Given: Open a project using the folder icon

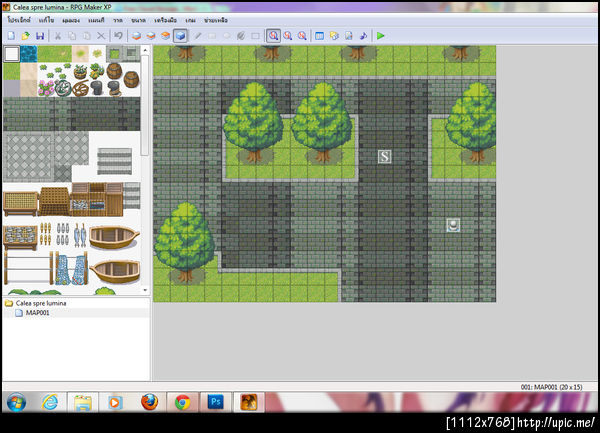Looking at the screenshot, I should (26, 36).
